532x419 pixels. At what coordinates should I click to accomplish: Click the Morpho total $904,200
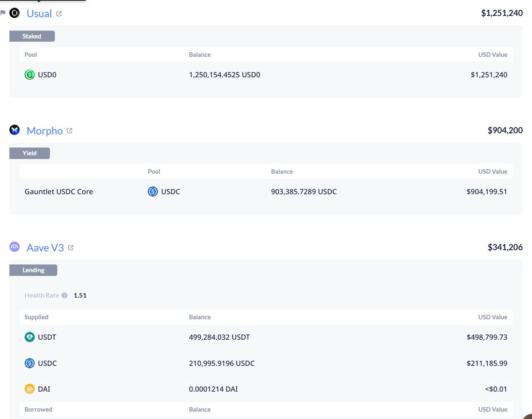(505, 130)
